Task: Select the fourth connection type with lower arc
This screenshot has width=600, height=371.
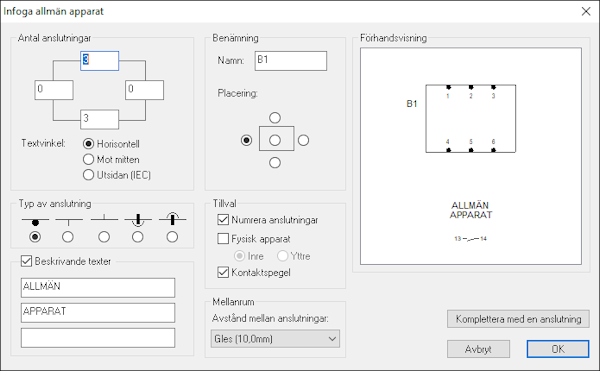Action: (138, 237)
